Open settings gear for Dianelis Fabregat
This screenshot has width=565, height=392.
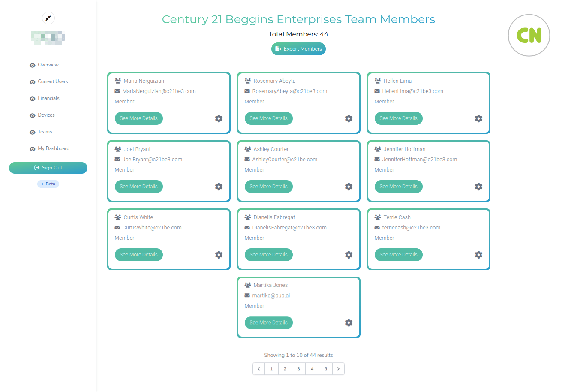pos(349,255)
